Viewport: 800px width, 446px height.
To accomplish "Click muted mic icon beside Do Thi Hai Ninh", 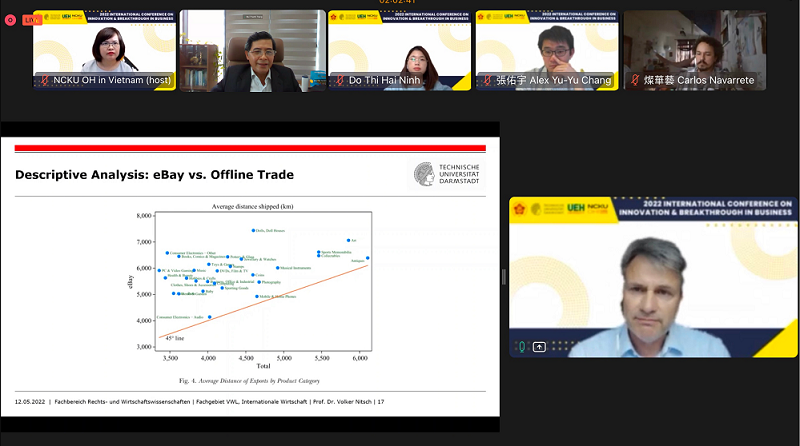I will (340, 80).
